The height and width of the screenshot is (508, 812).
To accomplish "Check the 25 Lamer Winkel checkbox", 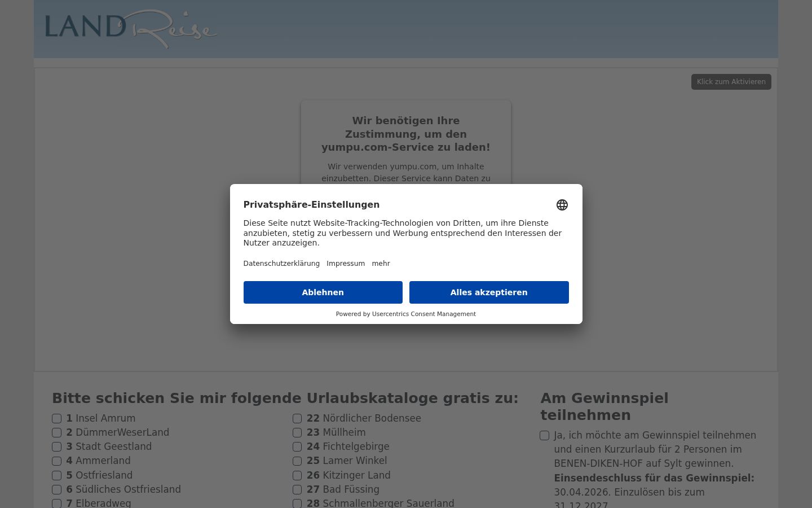I will 297,461.
